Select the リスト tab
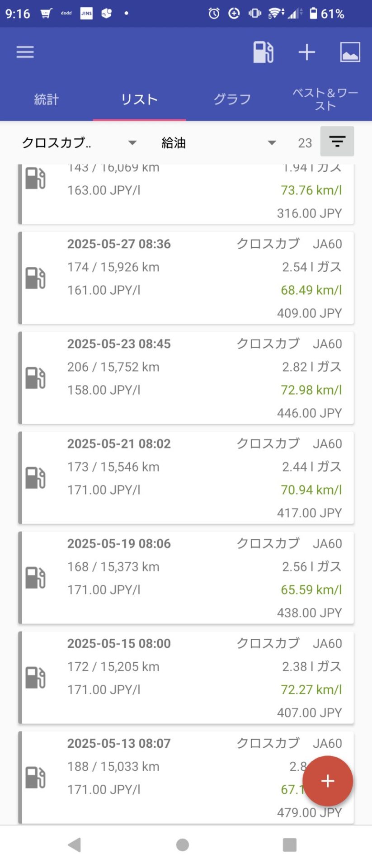Image resolution: width=372 pixels, height=868 pixels. click(x=139, y=99)
